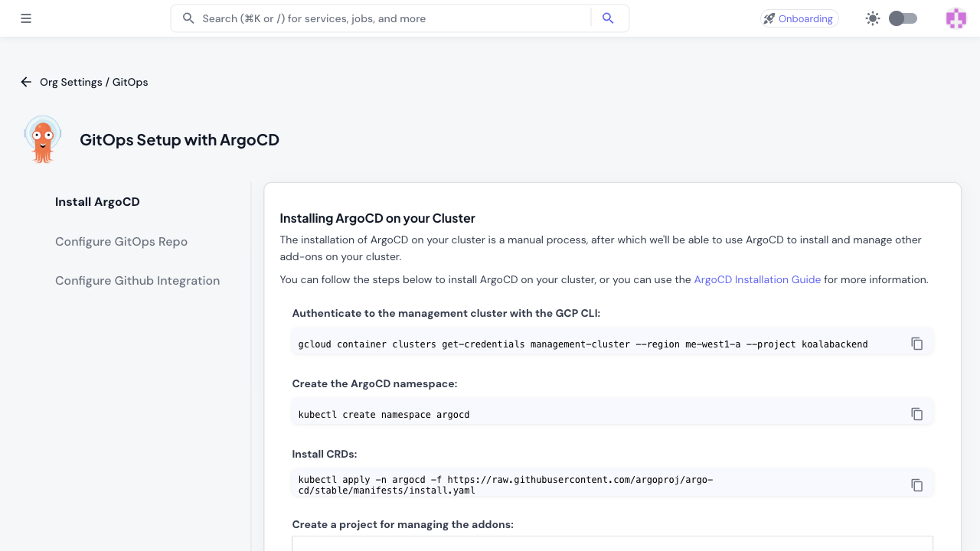Screen dimensions: 980x551
Task: Copy the gcloud get-credentials command
Action: 916,343
